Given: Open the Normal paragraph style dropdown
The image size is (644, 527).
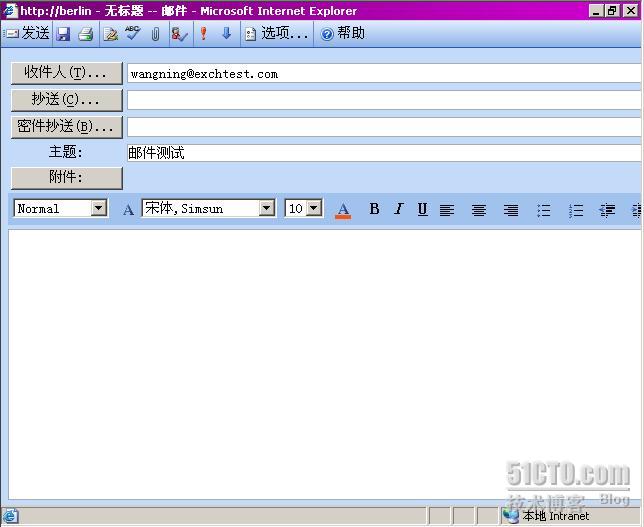Looking at the screenshot, I should click(x=99, y=209).
